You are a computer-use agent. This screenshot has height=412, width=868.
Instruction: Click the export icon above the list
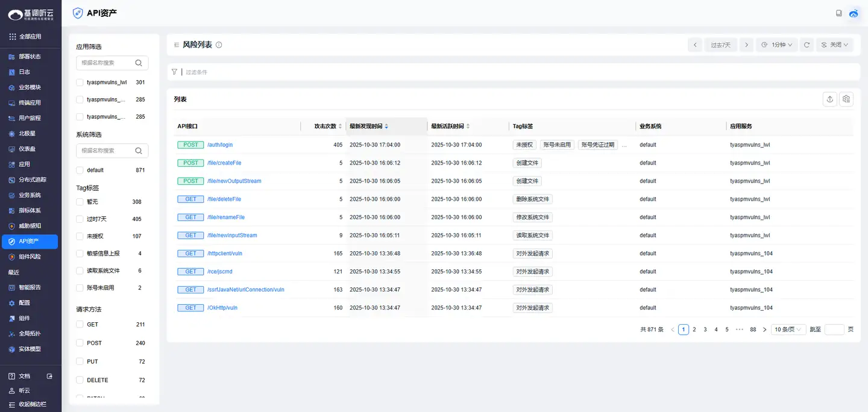click(830, 99)
